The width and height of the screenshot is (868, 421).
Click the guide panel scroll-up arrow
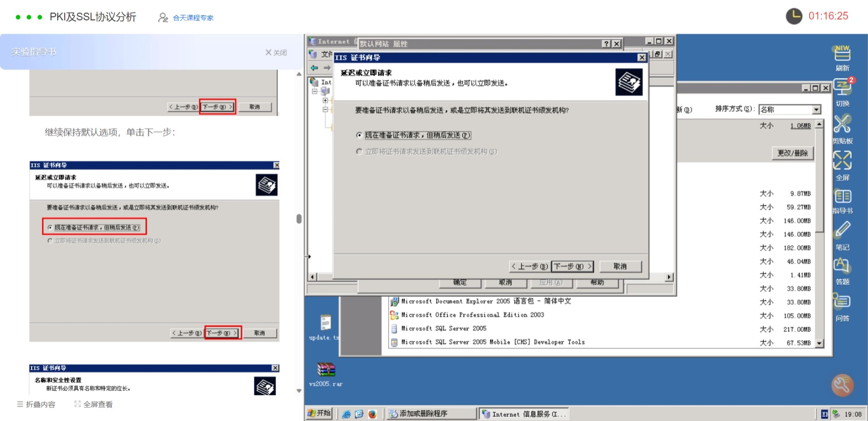pos(299,74)
